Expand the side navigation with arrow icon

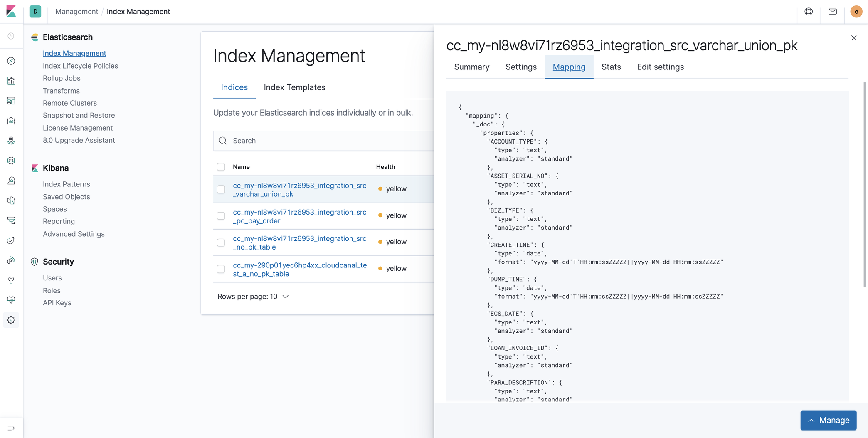pos(11,428)
